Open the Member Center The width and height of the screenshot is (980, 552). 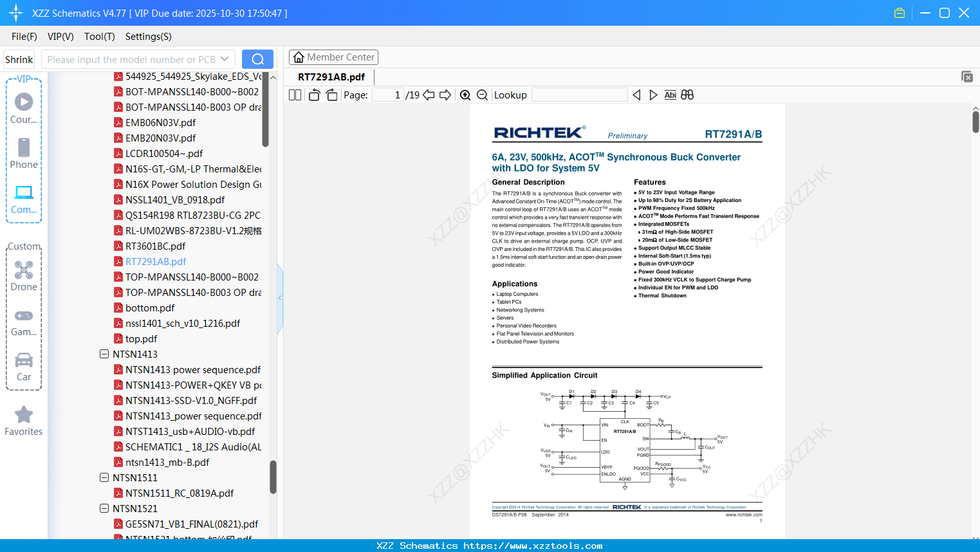(x=333, y=57)
